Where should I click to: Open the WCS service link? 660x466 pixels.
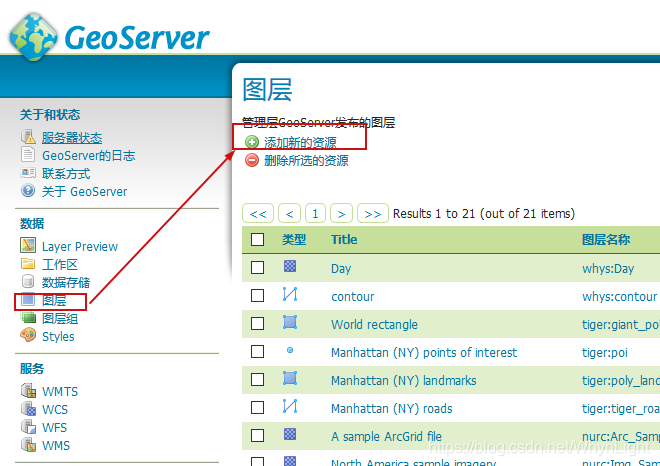point(55,410)
